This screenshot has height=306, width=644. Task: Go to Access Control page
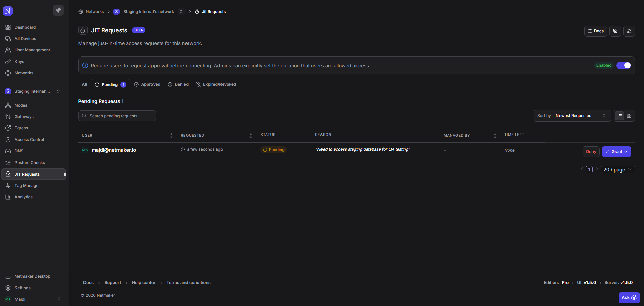pos(29,140)
